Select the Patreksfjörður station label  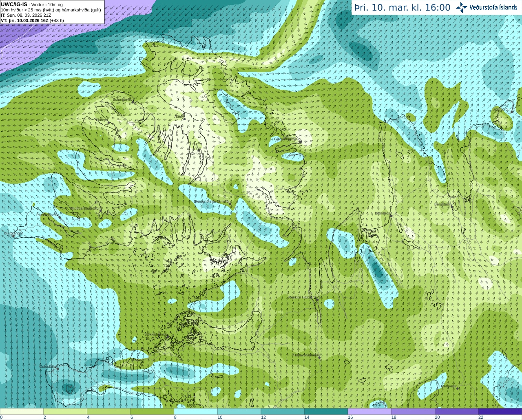(48, 214)
